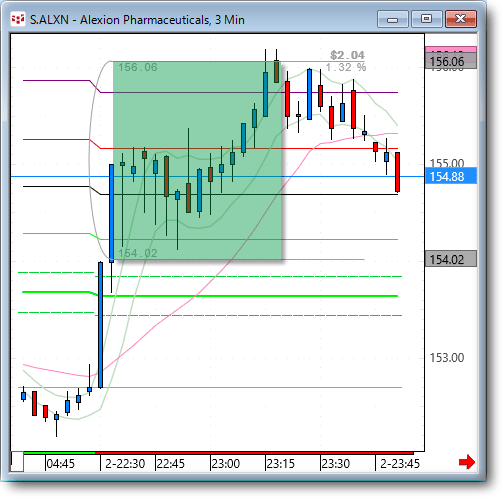504x499 pixels.
Task: Click the gray 154.02 price label on the price scale
Action: [x=451, y=259]
